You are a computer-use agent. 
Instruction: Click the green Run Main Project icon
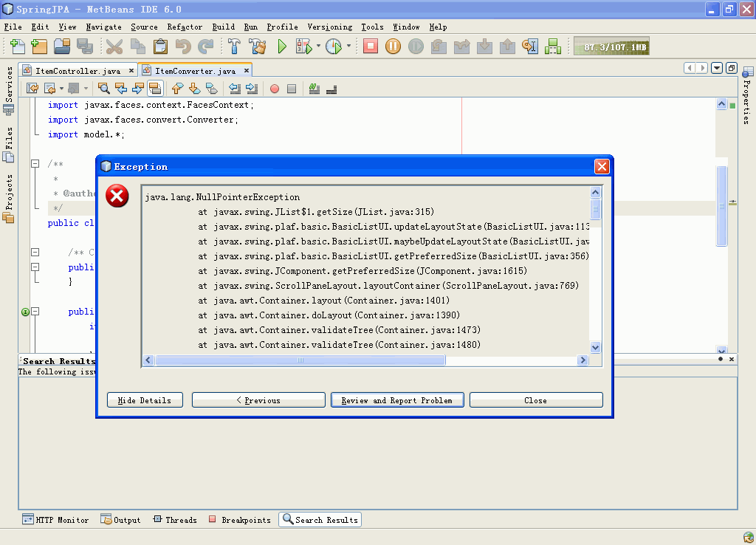[282, 47]
